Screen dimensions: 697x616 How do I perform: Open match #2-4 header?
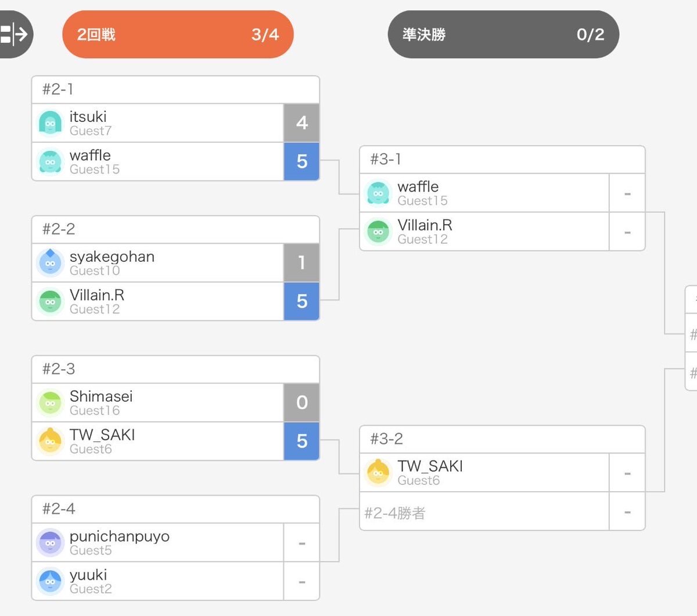tap(175, 509)
